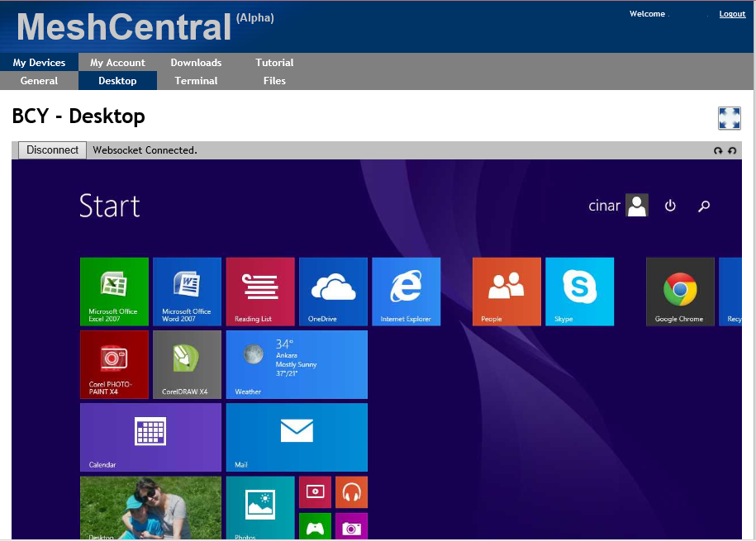
Task: Open the Weather tile for Ankara
Action: point(297,364)
